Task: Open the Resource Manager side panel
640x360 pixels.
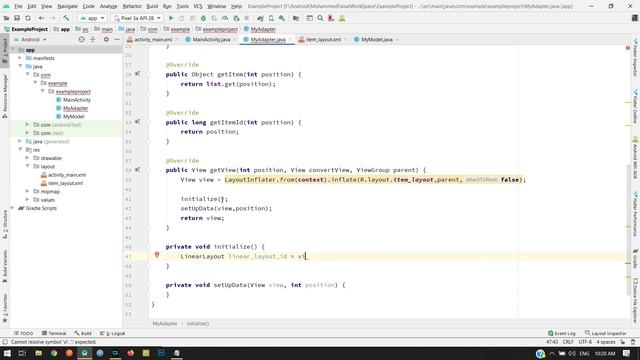Action: tap(5, 97)
